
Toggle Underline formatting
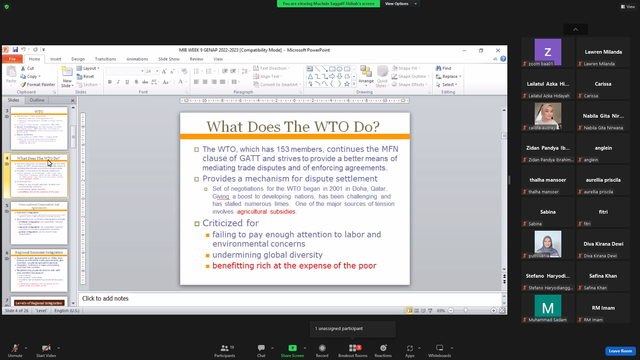127,82
